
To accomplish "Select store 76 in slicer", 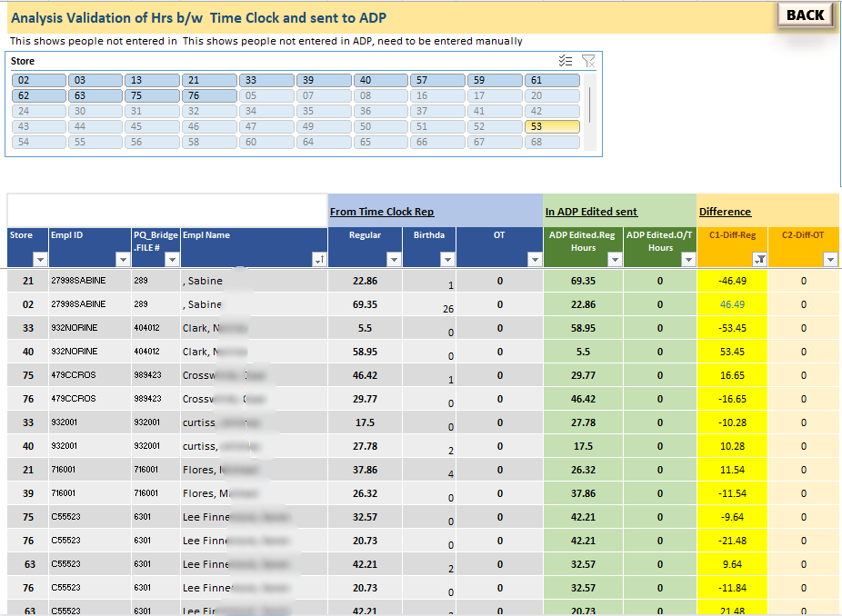I will (209, 96).
